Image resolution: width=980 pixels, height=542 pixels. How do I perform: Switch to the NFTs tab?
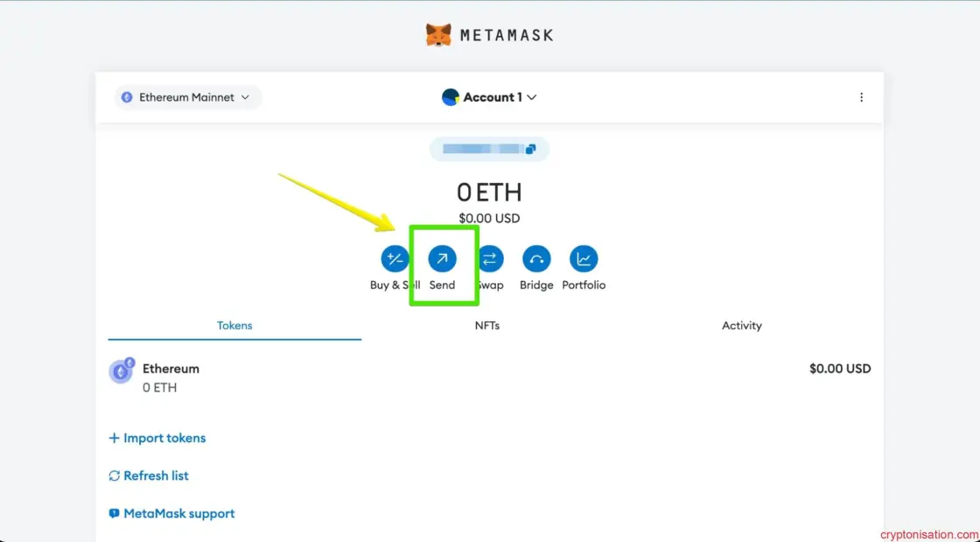(487, 326)
